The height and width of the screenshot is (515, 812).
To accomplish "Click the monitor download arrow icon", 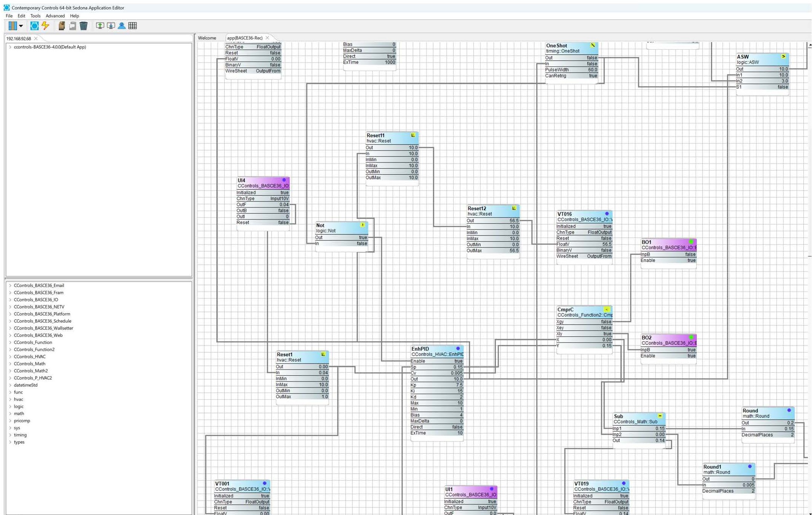I will pos(111,26).
